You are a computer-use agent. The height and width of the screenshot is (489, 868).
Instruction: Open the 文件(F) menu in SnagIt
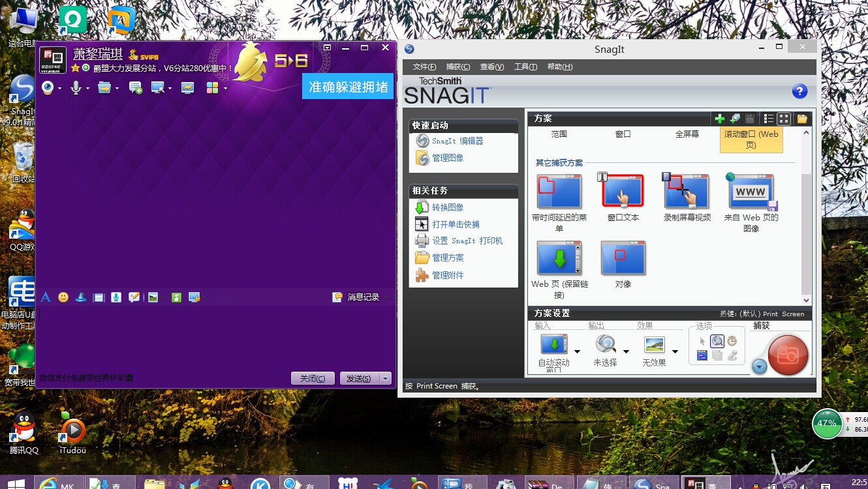point(425,67)
